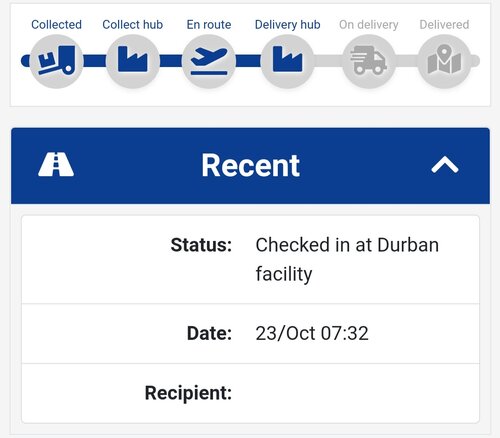Select the Collect hub factory icon
This screenshot has width=500, height=438.
click(x=132, y=61)
